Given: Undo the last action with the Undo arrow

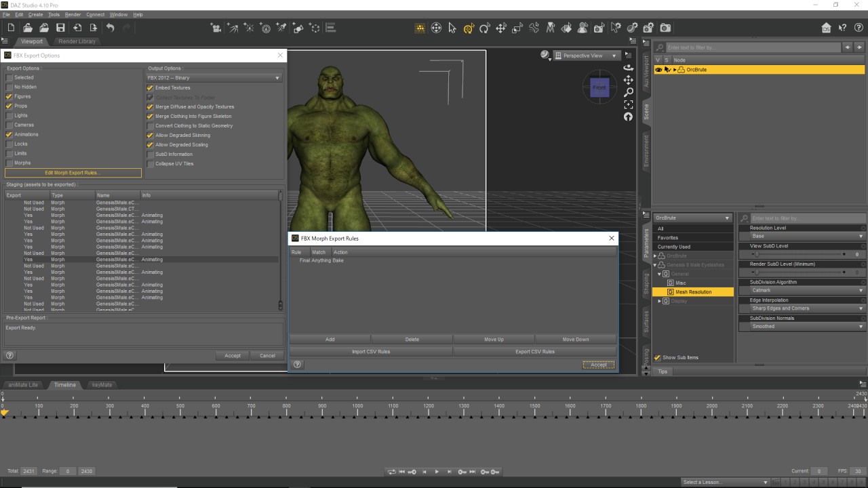Looking at the screenshot, I should click(110, 28).
